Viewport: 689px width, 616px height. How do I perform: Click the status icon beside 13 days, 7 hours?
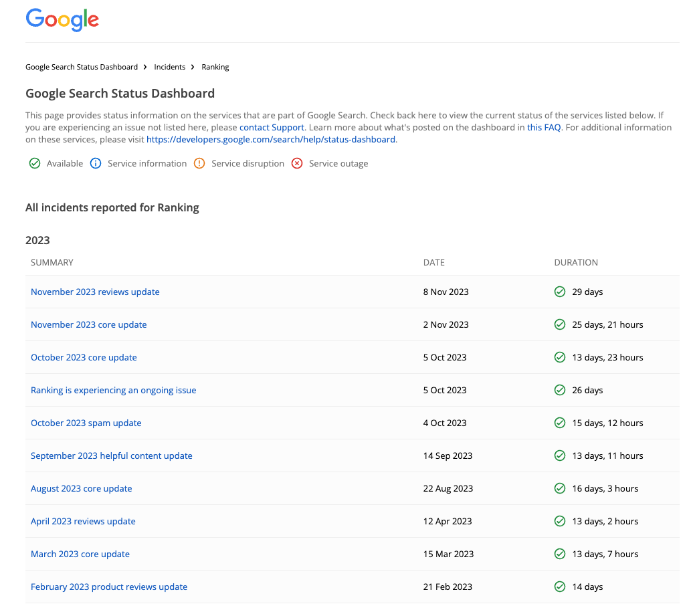point(560,554)
